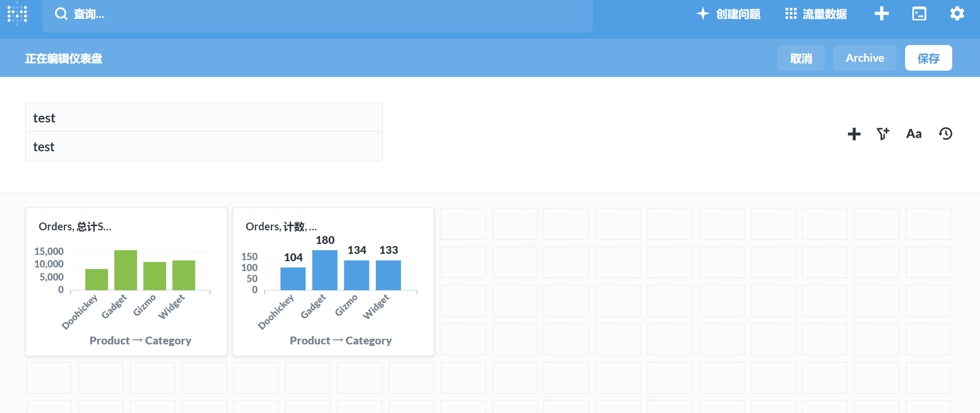Open 流量数据 browse data link
The height and width of the screenshot is (413, 980).
click(816, 14)
